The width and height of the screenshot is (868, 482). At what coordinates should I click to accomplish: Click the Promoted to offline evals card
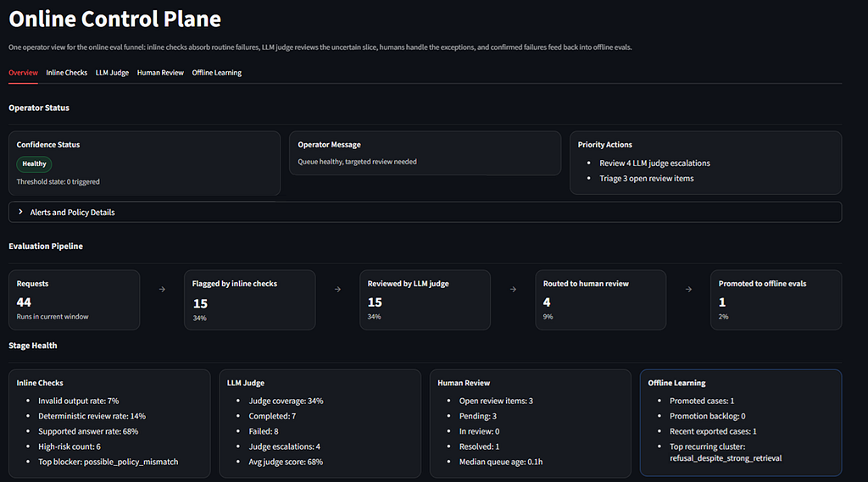point(776,300)
